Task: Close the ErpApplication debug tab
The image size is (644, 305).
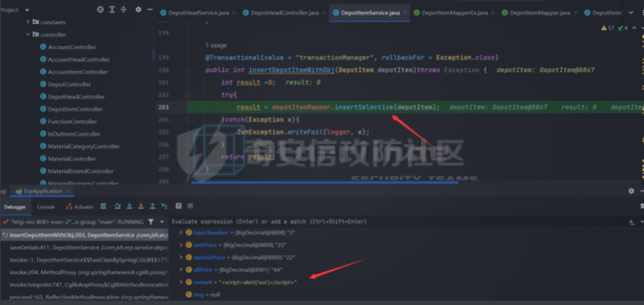Action: pos(67,191)
